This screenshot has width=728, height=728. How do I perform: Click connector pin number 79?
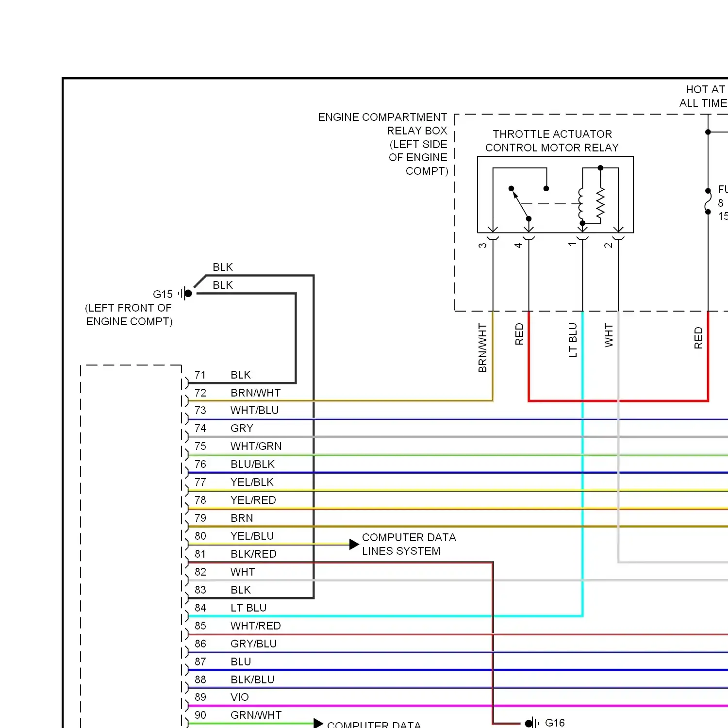tap(200, 518)
